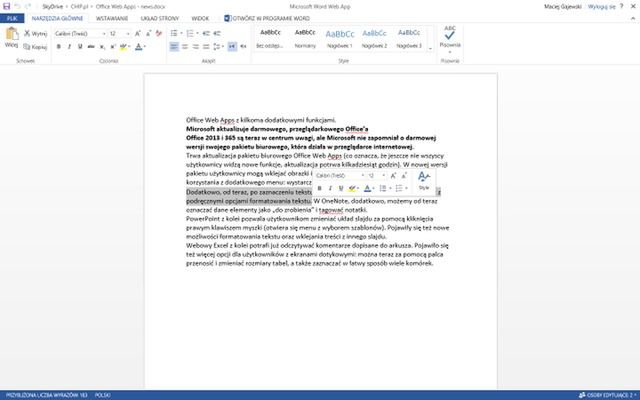The height and width of the screenshot is (400, 640).
Task: Open bullet list style dropdown arrow
Action: click(x=181, y=33)
